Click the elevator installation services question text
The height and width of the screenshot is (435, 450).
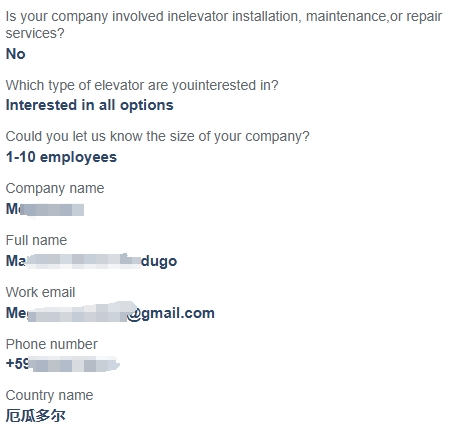(224, 25)
